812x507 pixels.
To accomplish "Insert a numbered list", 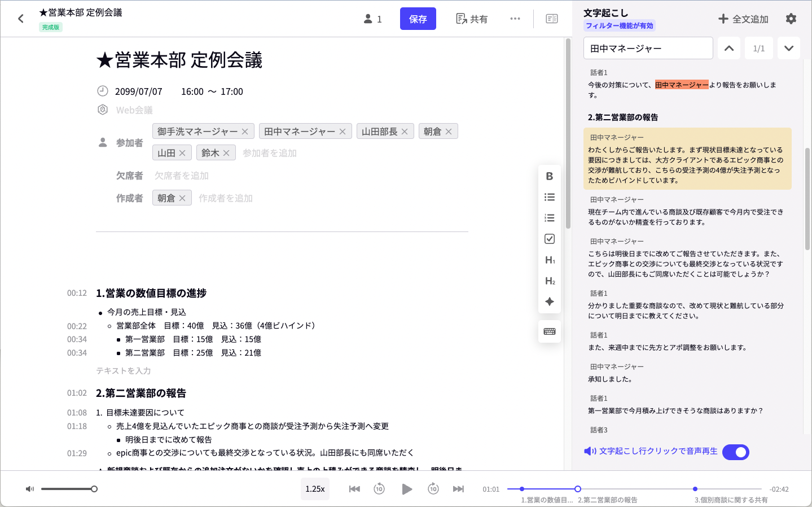I will click(550, 218).
